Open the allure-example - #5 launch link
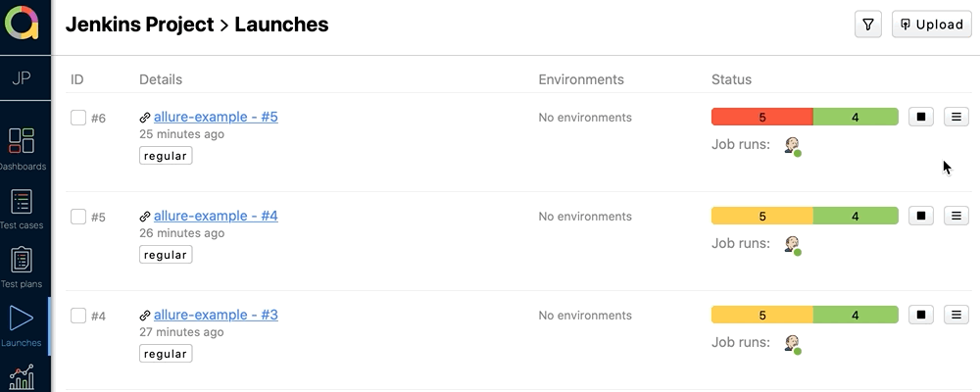This screenshot has width=980, height=392. 216,117
